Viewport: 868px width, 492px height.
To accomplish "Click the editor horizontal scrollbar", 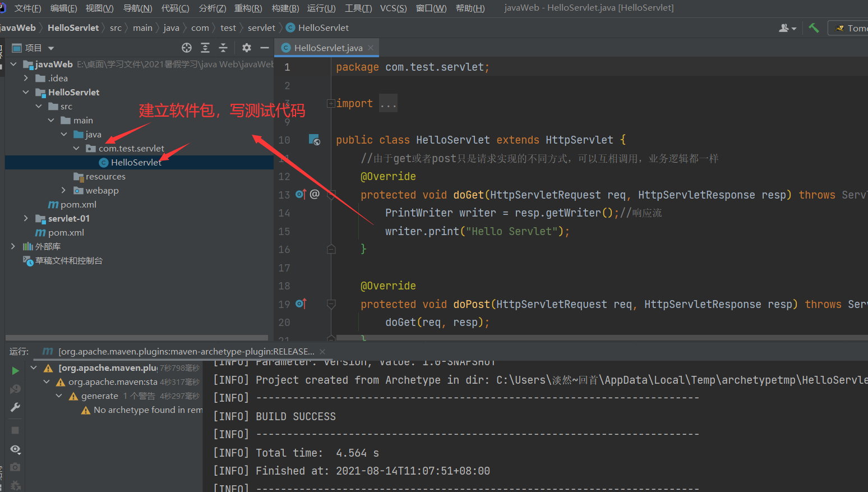I will point(602,338).
